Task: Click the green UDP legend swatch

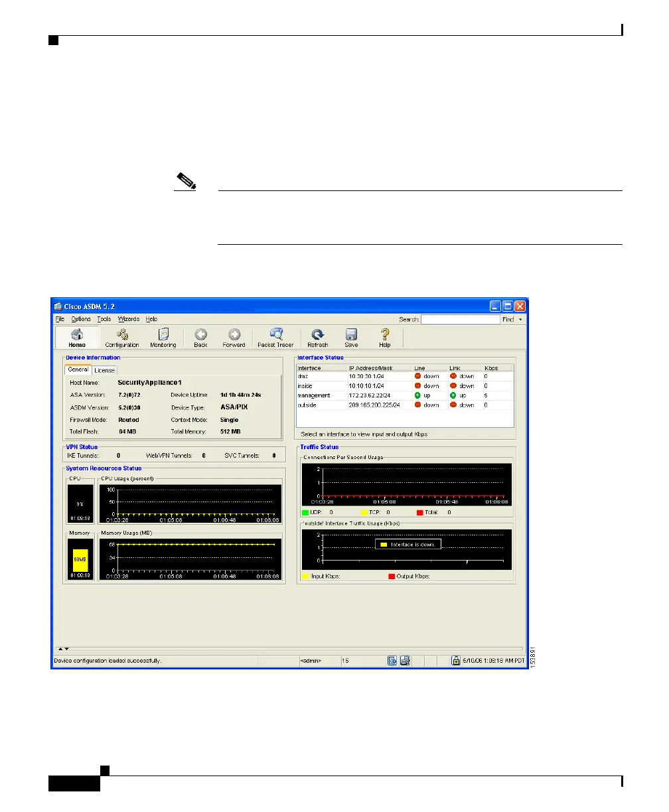Action: 305,512
